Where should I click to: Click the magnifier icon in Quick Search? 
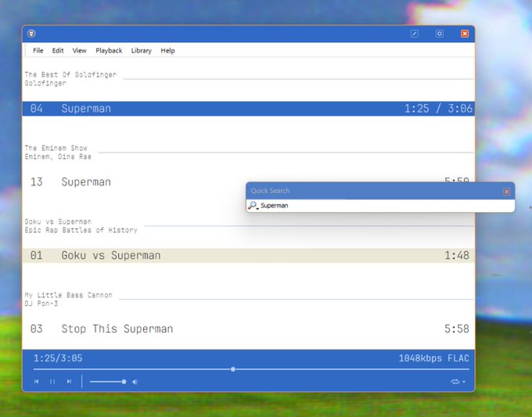click(x=253, y=205)
